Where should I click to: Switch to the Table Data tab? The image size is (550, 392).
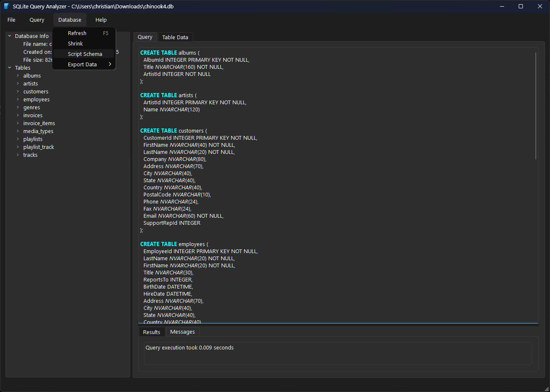(x=175, y=37)
